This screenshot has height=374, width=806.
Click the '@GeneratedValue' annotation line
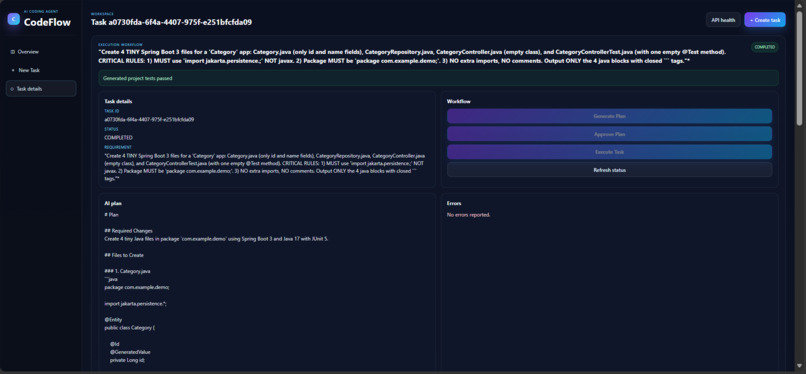[130, 352]
